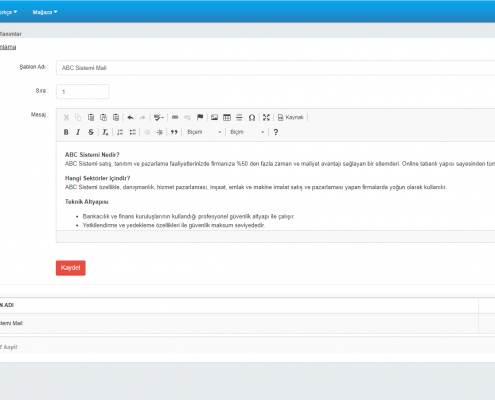Insert a table in the editor
Screen dimensions: 495x400
point(227,117)
